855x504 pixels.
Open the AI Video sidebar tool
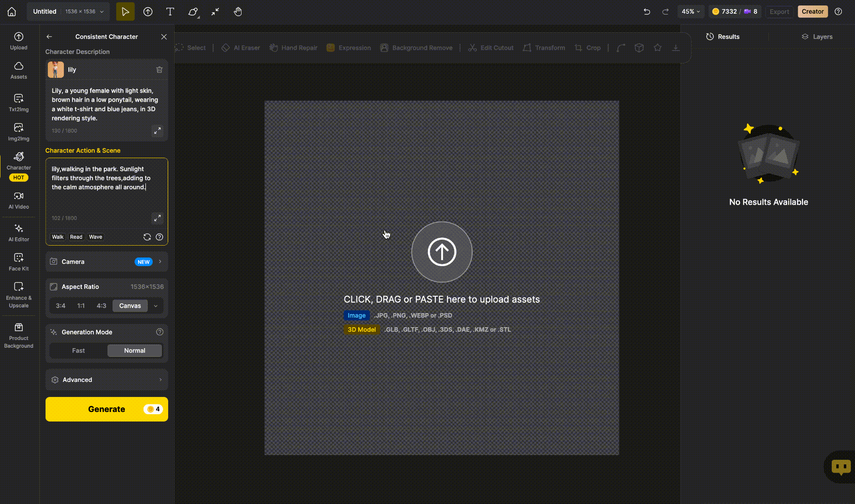(x=19, y=200)
